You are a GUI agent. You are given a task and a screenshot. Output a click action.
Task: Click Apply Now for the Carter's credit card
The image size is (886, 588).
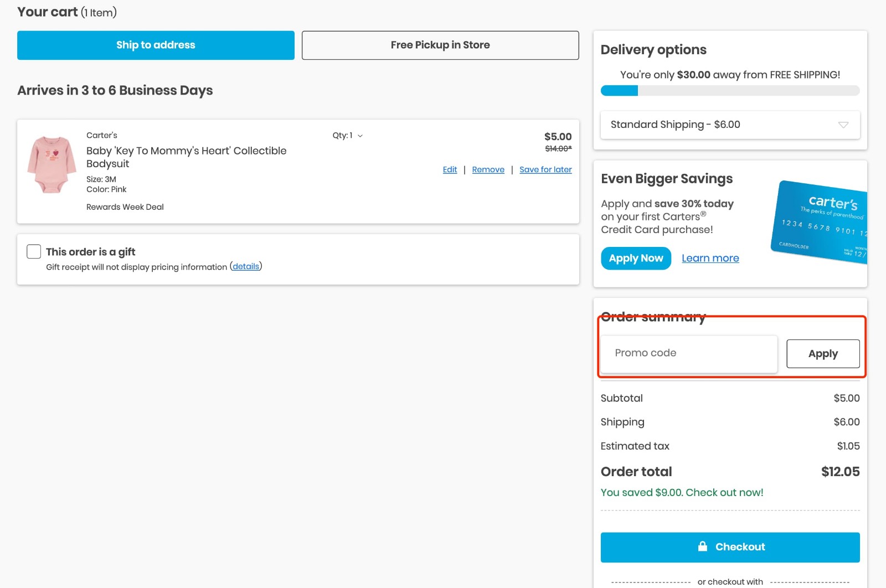[636, 258]
